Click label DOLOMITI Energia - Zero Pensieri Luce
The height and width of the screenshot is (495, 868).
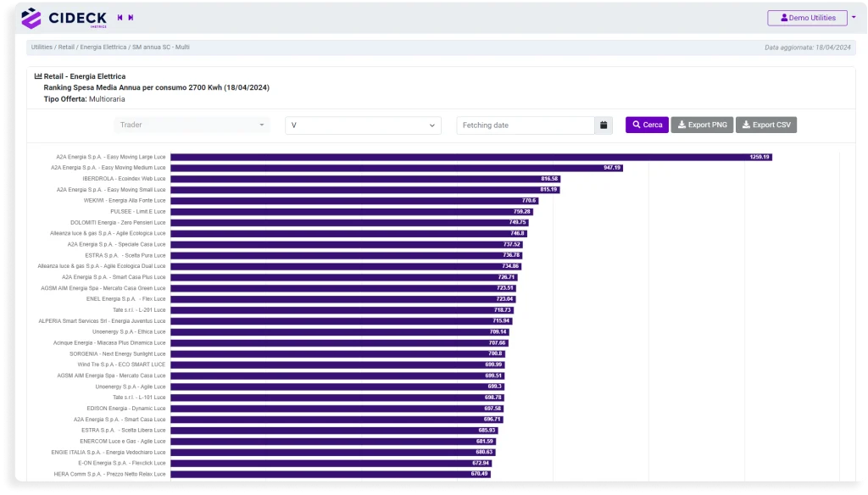point(118,223)
